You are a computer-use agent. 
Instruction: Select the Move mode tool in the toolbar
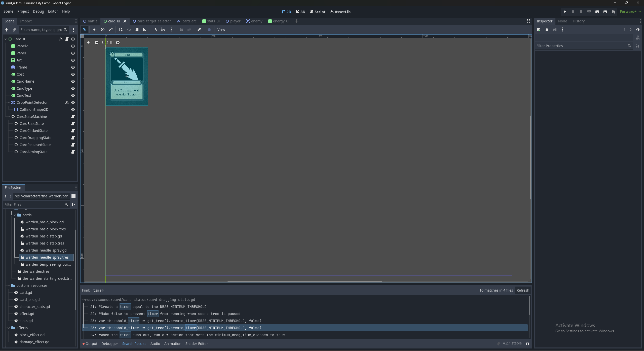pyautogui.click(x=94, y=29)
